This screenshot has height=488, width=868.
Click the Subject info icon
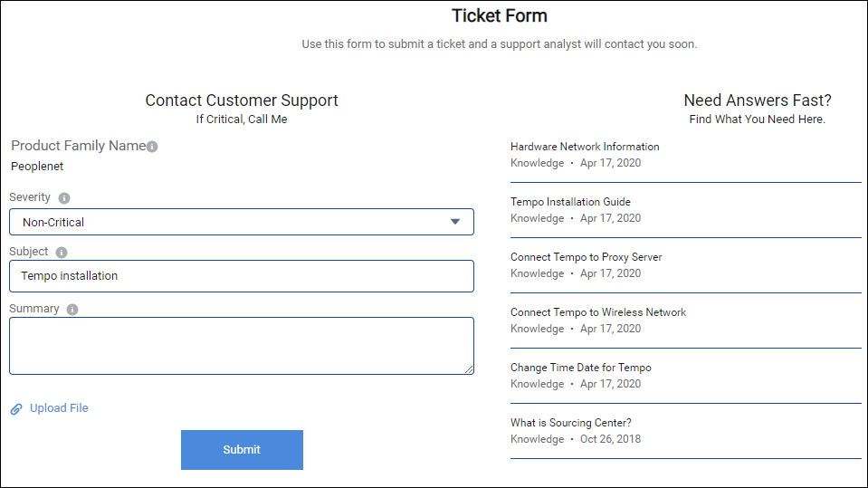[x=62, y=252]
